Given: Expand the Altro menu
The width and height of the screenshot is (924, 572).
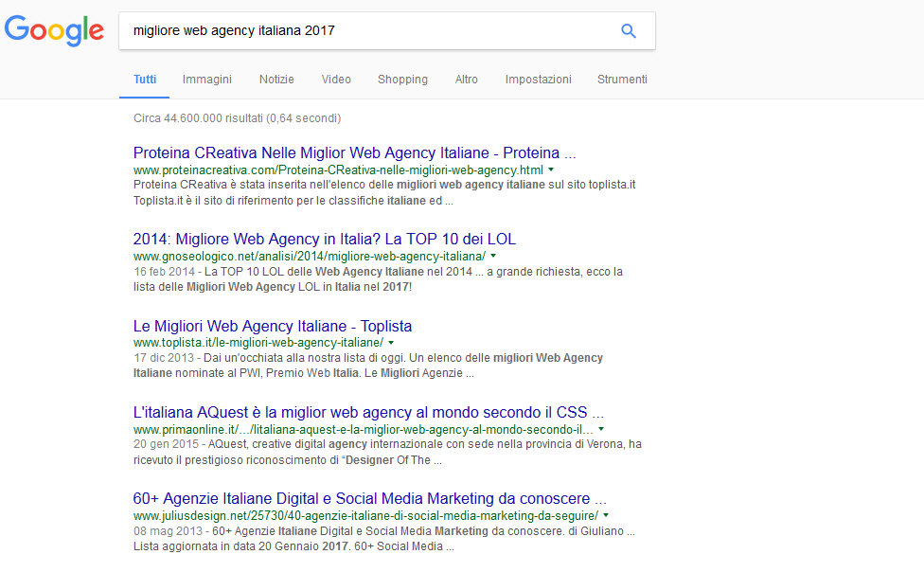Looking at the screenshot, I should (x=466, y=80).
